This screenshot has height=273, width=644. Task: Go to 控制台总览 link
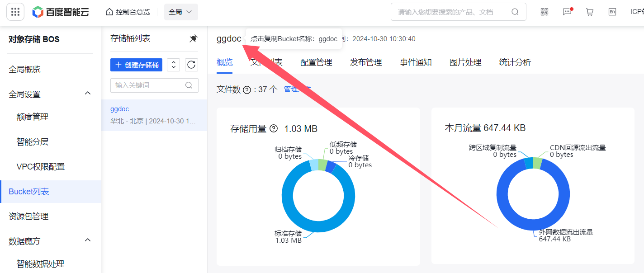(x=128, y=12)
